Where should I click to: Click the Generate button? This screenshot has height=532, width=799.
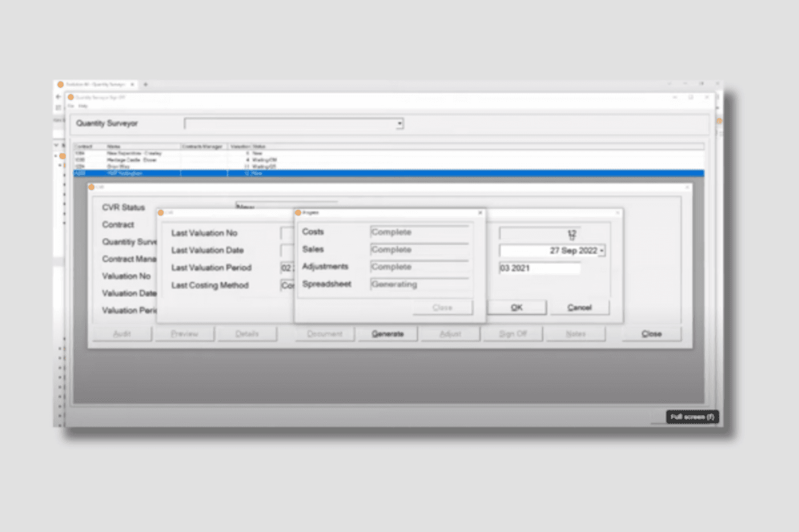(x=388, y=334)
